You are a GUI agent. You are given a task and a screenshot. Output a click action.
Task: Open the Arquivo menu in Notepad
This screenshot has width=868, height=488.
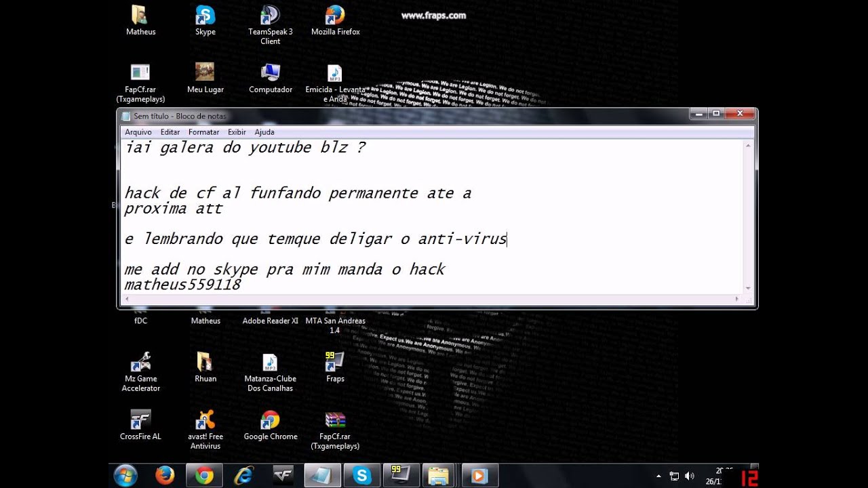point(138,132)
